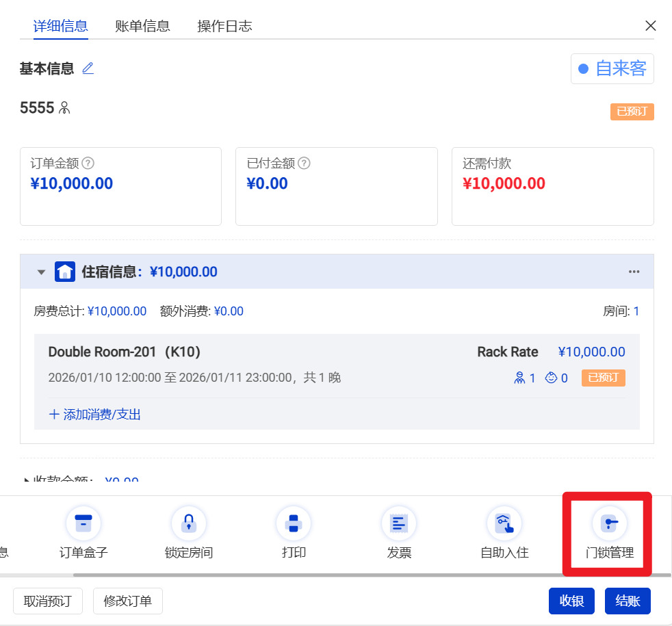The height and width of the screenshot is (626, 672).
Task: Click the 修改订单 button
Action: pos(127,601)
